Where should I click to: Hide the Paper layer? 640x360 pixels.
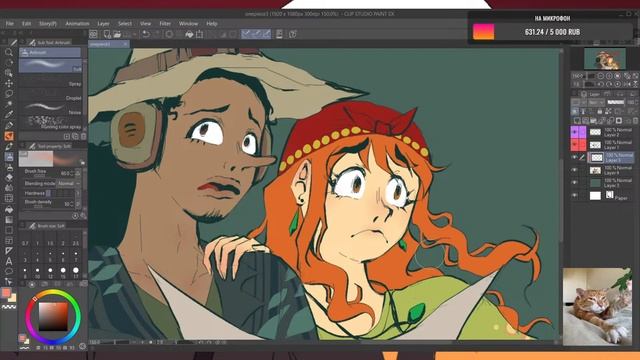[x=575, y=196]
